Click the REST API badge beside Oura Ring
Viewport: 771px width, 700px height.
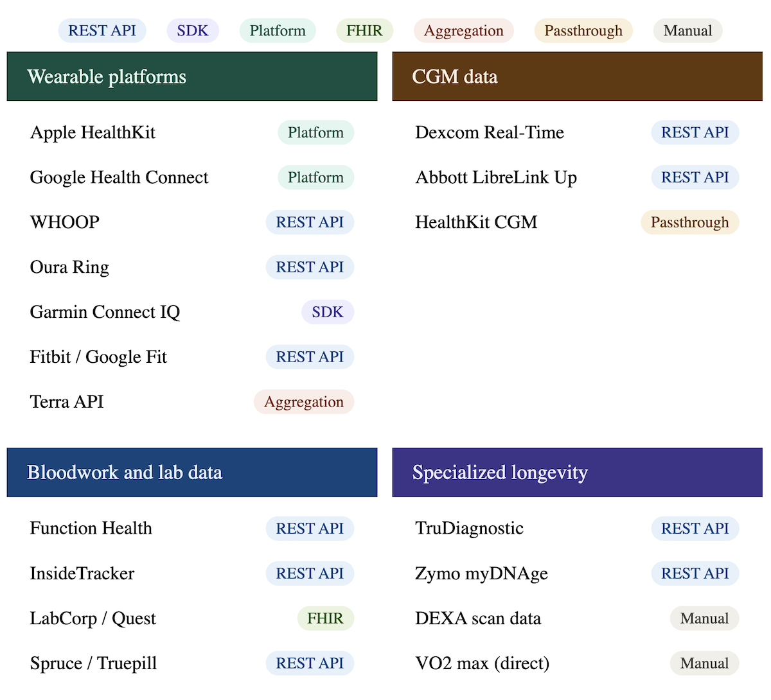click(310, 267)
